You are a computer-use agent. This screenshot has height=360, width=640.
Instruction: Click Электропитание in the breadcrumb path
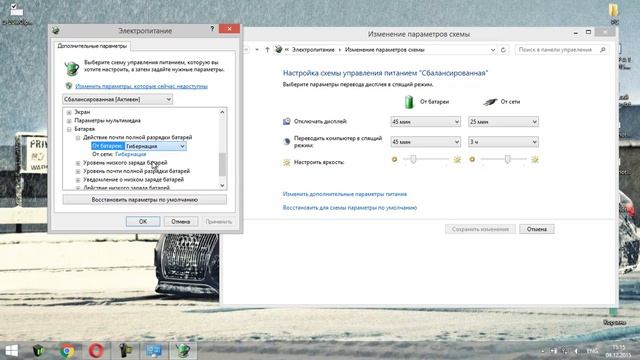click(x=313, y=50)
